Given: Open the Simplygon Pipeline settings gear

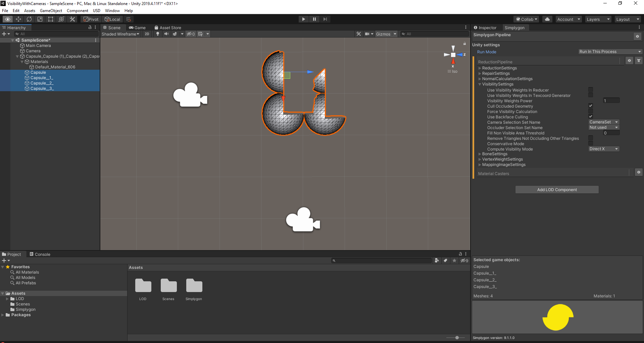Looking at the screenshot, I should click(637, 36).
